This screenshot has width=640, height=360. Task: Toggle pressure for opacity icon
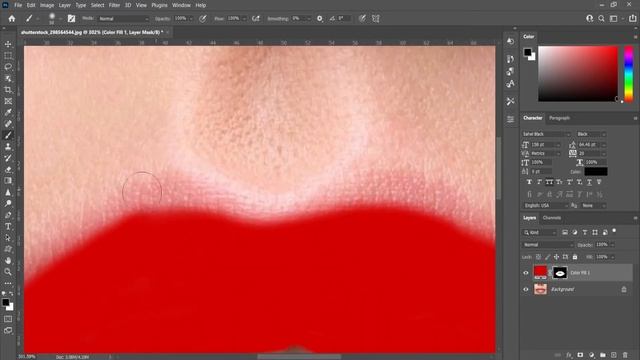pos(203,19)
